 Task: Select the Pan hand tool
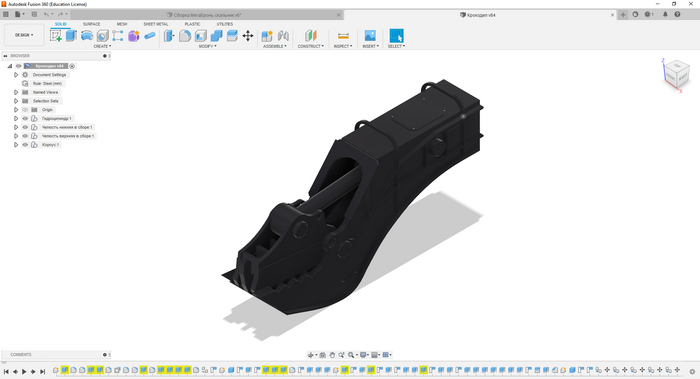332,355
